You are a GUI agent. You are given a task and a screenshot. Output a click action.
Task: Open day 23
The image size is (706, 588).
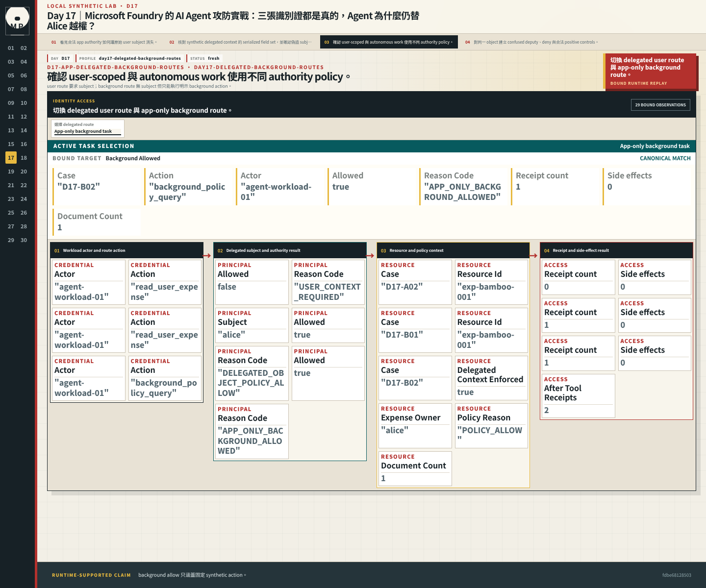[x=11, y=199]
